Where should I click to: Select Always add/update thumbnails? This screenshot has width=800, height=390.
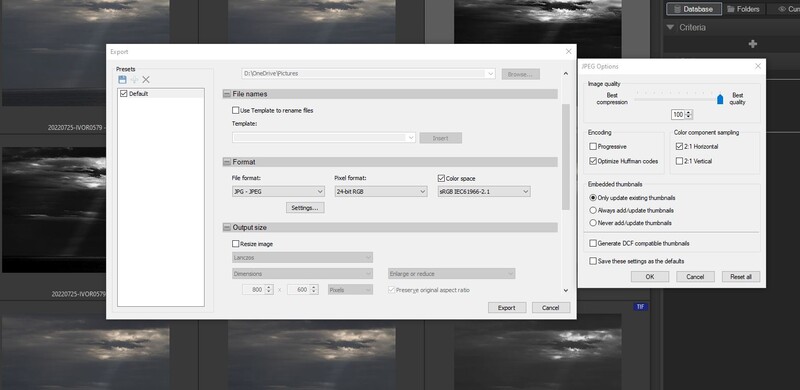(x=592, y=210)
